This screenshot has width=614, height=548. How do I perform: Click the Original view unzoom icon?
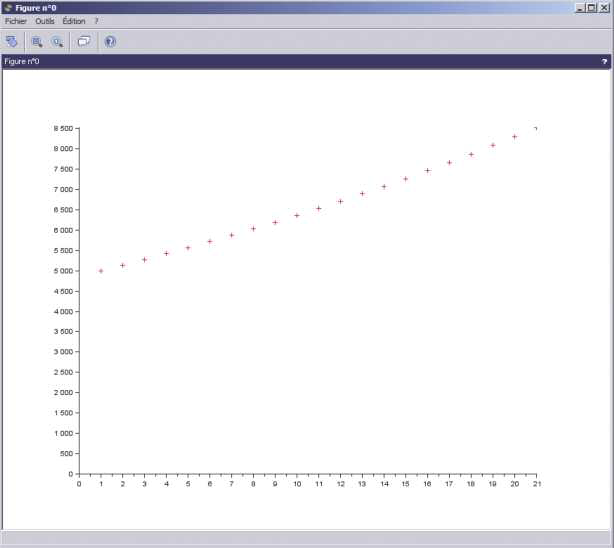pyautogui.click(x=58, y=42)
